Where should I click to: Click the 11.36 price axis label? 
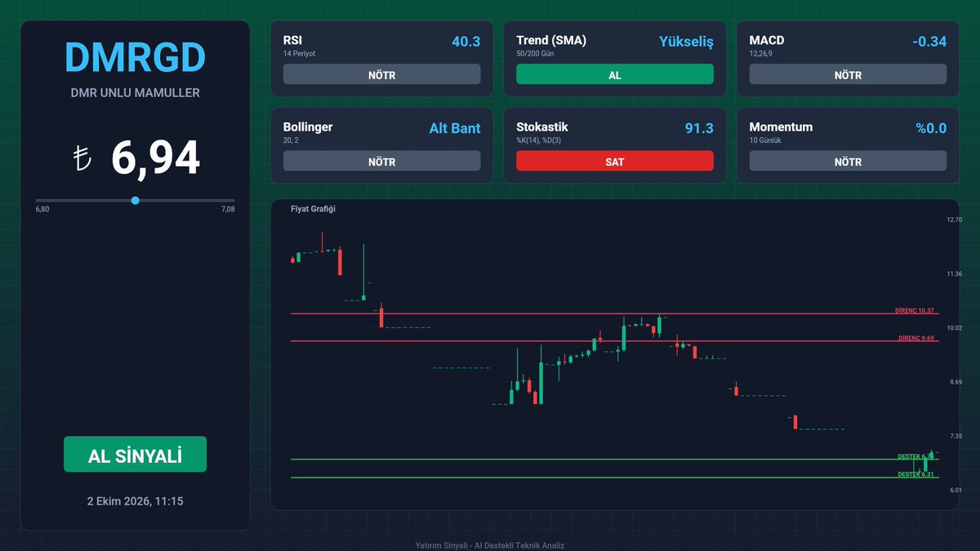tap(954, 273)
